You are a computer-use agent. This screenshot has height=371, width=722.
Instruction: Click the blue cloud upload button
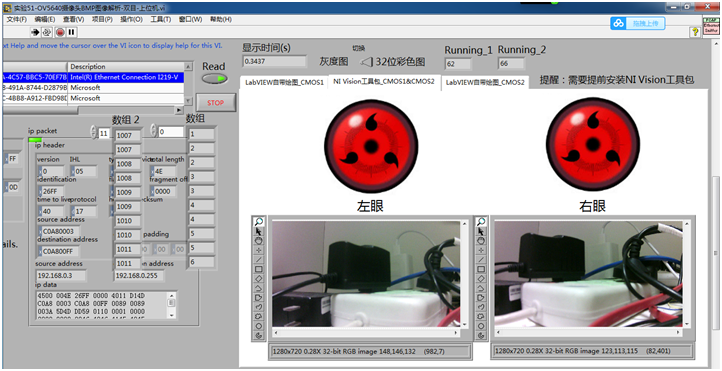pos(637,23)
